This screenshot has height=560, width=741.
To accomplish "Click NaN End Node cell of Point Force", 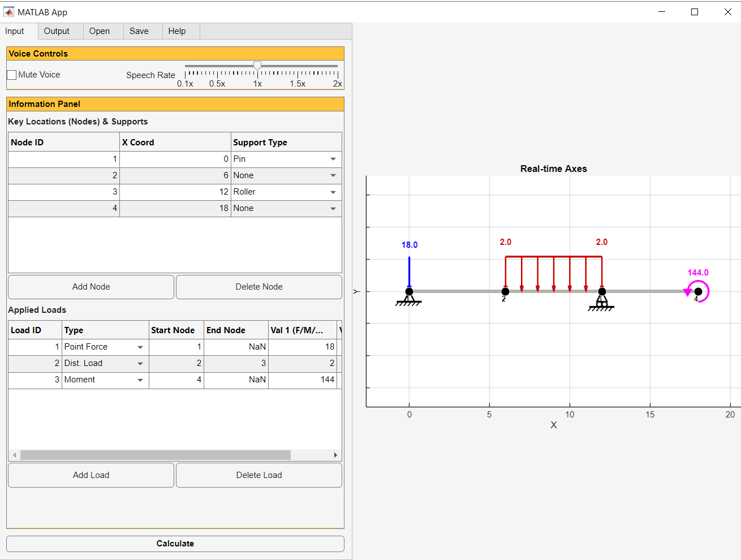I will [236, 347].
